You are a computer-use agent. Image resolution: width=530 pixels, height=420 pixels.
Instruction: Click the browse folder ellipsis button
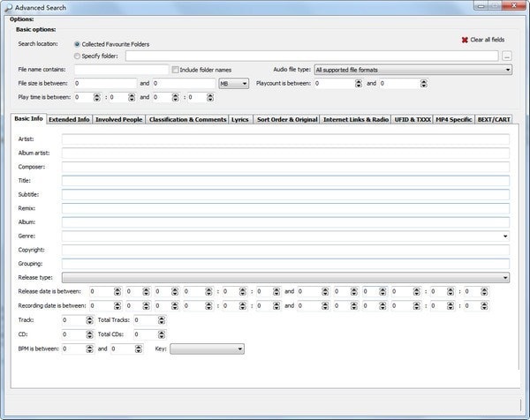click(x=506, y=56)
